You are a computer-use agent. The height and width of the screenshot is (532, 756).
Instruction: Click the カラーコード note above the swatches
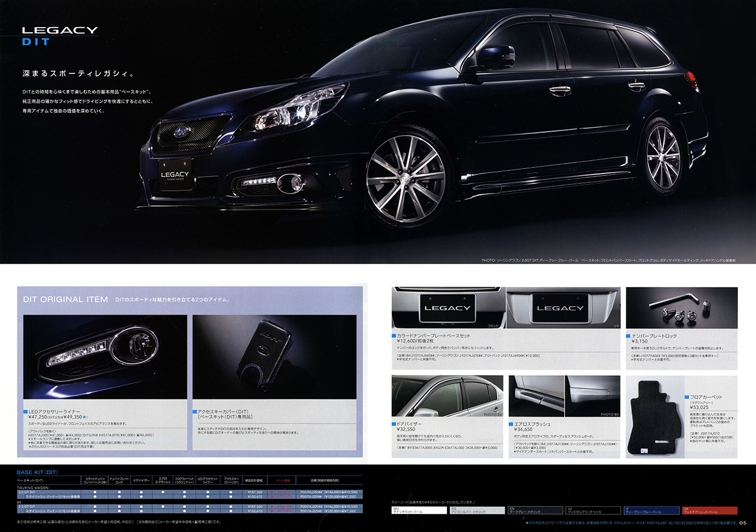tap(433, 502)
